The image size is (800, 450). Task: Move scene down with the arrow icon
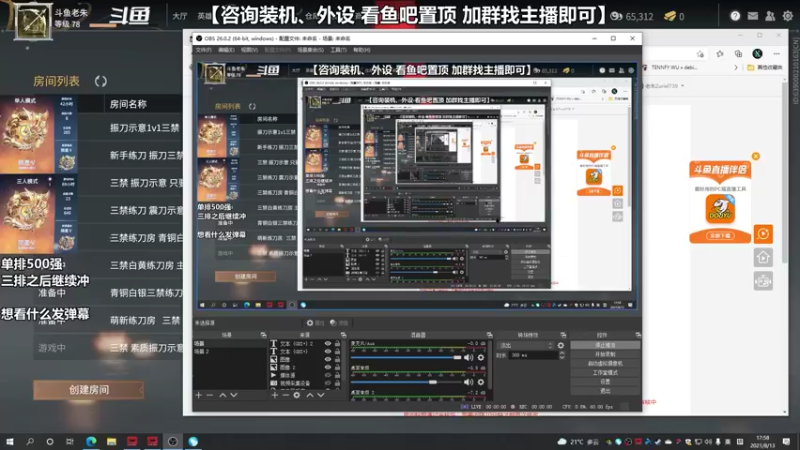[234, 395]
